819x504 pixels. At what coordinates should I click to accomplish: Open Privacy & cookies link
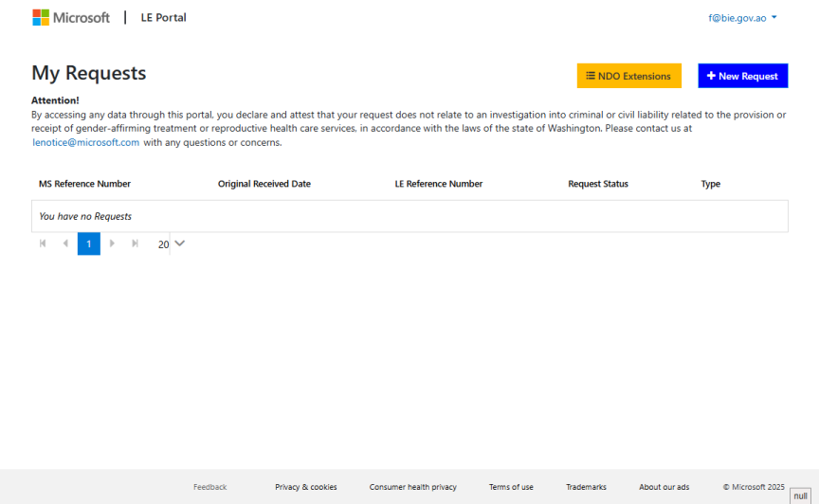[306, 487]
